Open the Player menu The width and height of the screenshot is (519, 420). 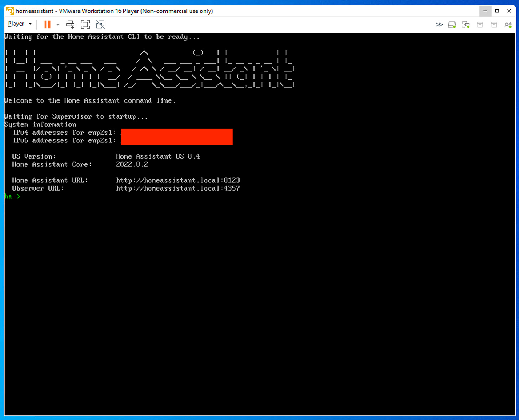point(20,24)
